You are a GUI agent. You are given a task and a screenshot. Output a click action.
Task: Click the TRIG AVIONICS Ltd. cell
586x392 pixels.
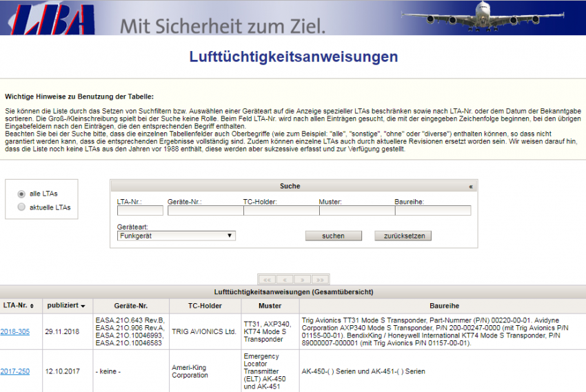click(x=204, y=331)
